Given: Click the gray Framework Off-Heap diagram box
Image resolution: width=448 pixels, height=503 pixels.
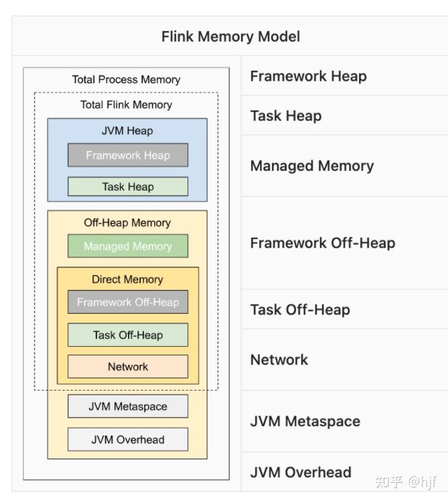Looking at the screenshot, I should point(127,302).
